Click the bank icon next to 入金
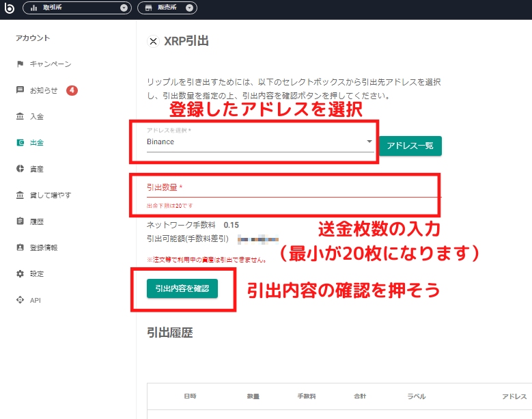532x419 pixels. pyautogui.click(x=20, y=117)
